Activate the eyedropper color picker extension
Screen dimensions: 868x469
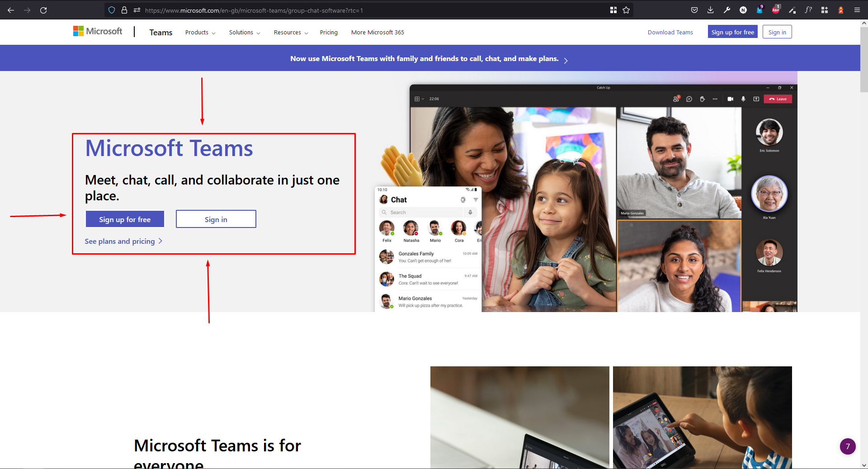click(792, 10)
